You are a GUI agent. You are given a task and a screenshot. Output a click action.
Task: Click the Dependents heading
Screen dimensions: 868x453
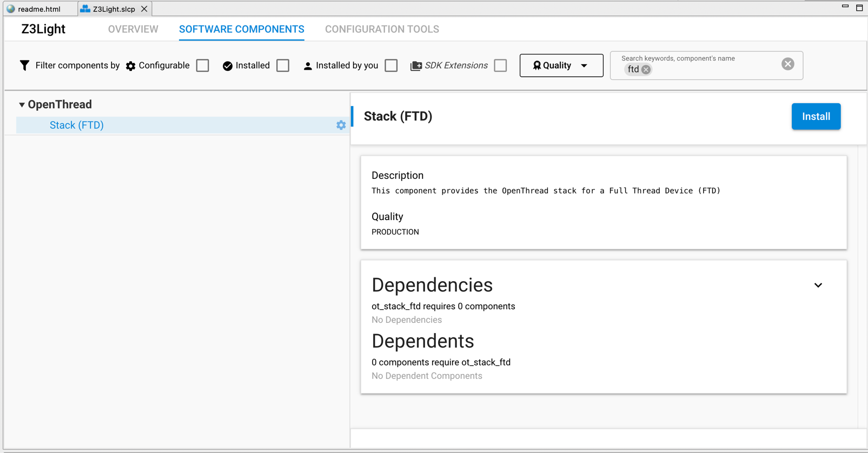[x=423, y=341]
